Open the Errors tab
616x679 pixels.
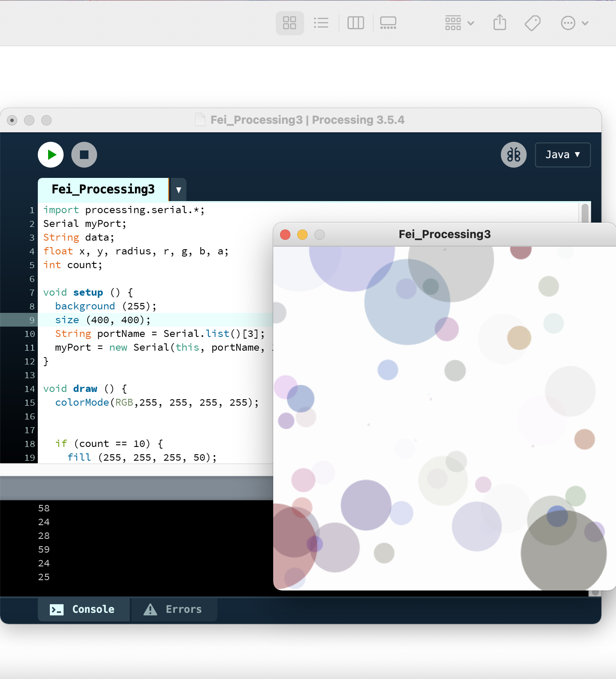174,609
